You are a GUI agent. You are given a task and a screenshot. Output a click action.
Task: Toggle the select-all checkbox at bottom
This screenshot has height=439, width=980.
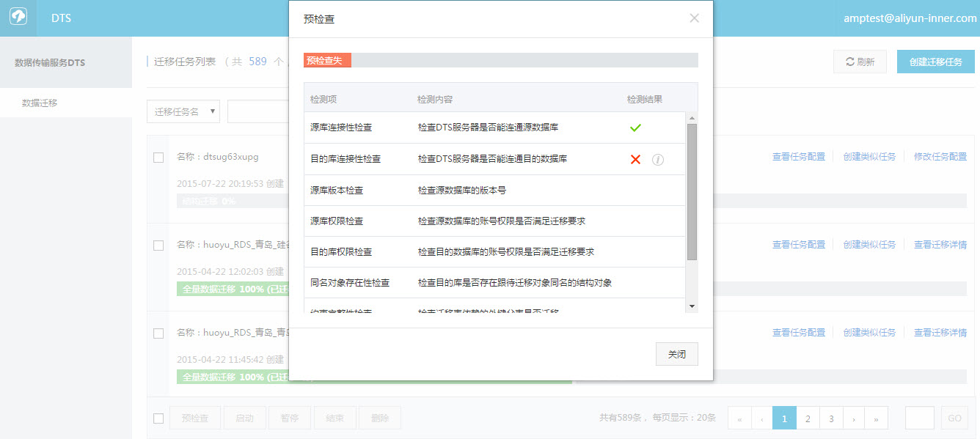158,418
